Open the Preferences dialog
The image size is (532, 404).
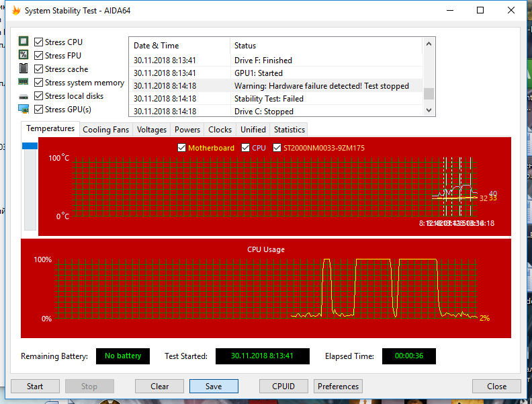coord(338,387)
